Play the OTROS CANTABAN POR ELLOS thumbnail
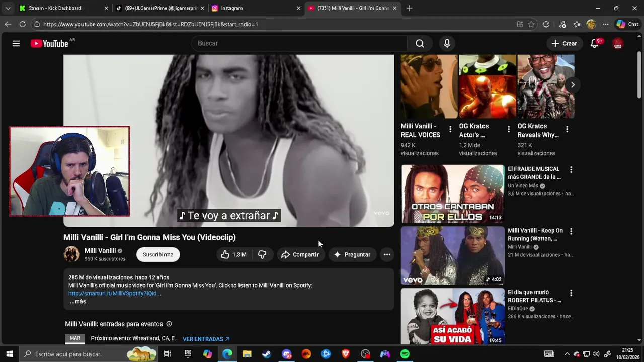This screenshot has height=362, width=644. coord(453,194)
